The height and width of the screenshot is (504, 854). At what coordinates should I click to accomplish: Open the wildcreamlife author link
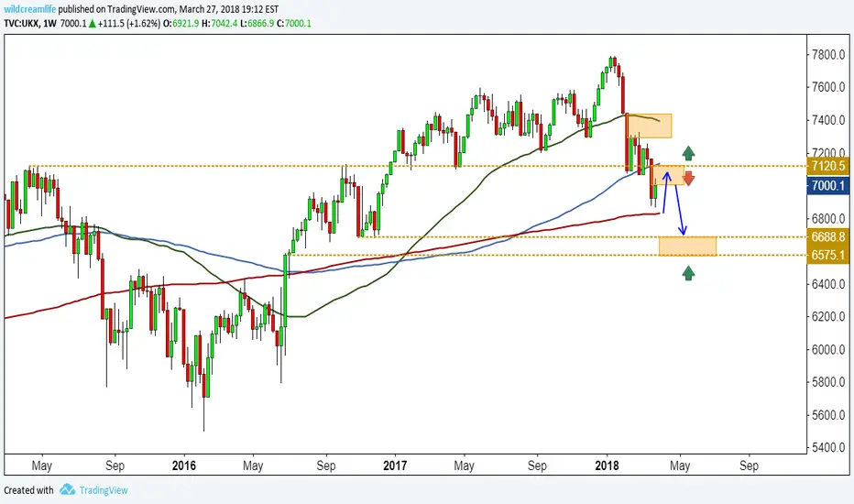(x=30, y=9)
